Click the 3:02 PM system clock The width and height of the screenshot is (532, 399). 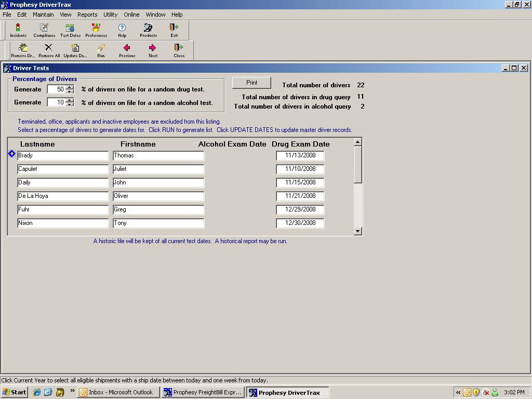(514, 392)
